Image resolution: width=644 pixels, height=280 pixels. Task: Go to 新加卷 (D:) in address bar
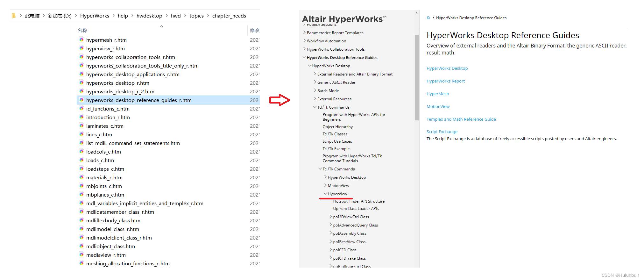60,16
